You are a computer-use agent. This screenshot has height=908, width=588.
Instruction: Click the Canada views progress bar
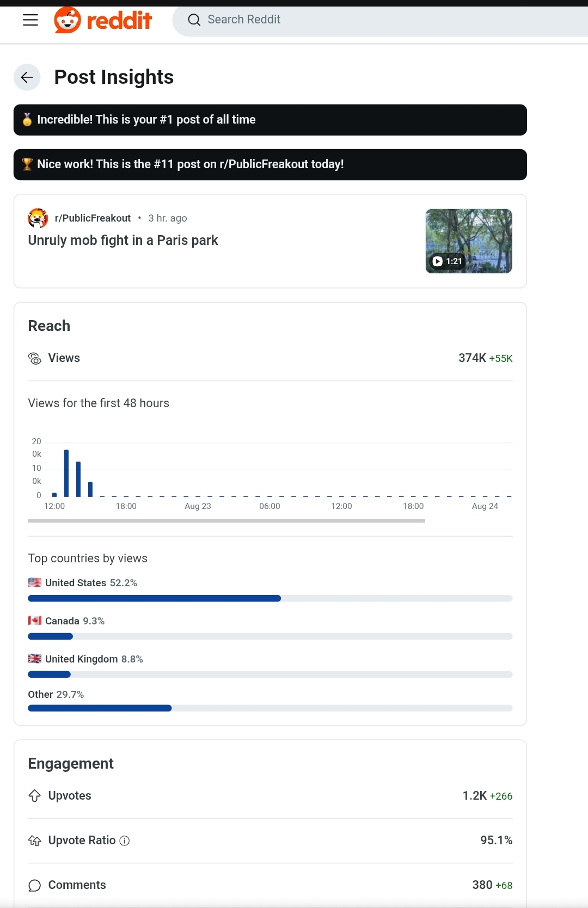[270, 636]
